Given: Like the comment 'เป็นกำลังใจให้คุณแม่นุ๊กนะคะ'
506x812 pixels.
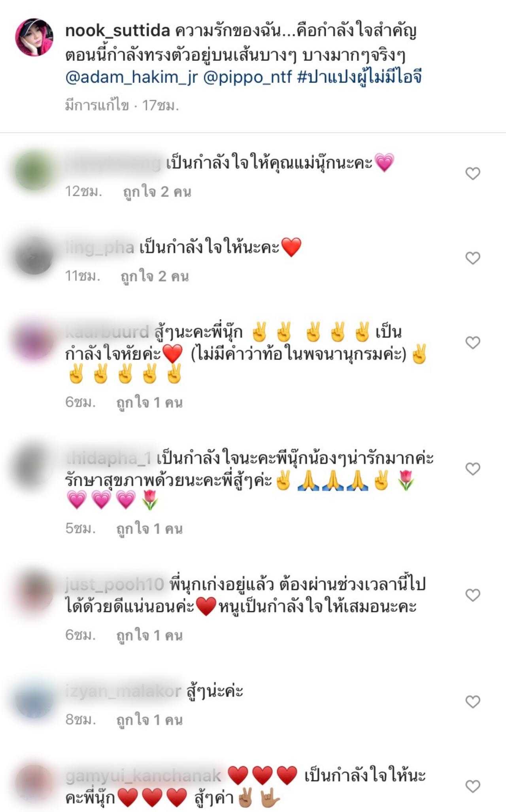Looking at the screenshot, I should click(x=472, y=174).
